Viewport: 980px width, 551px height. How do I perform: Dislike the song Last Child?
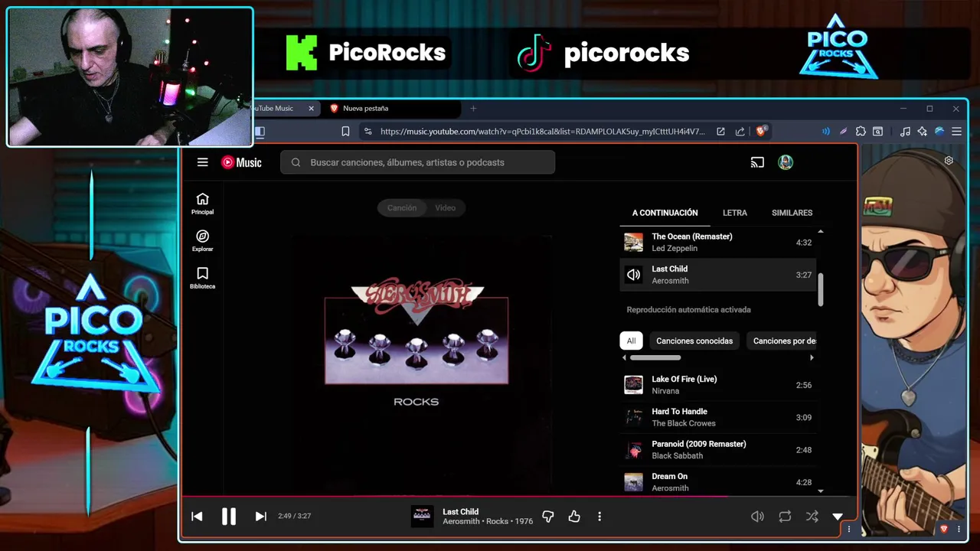(x=547, y=517)
